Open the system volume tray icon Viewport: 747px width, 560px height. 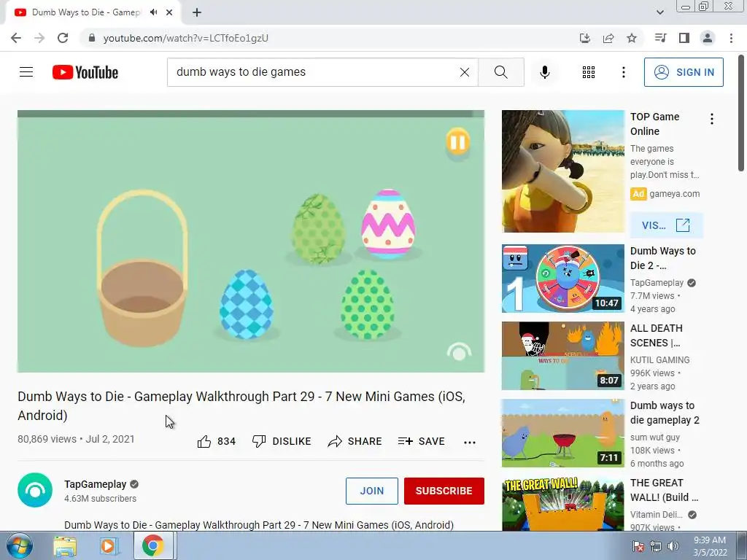[673, 546]
